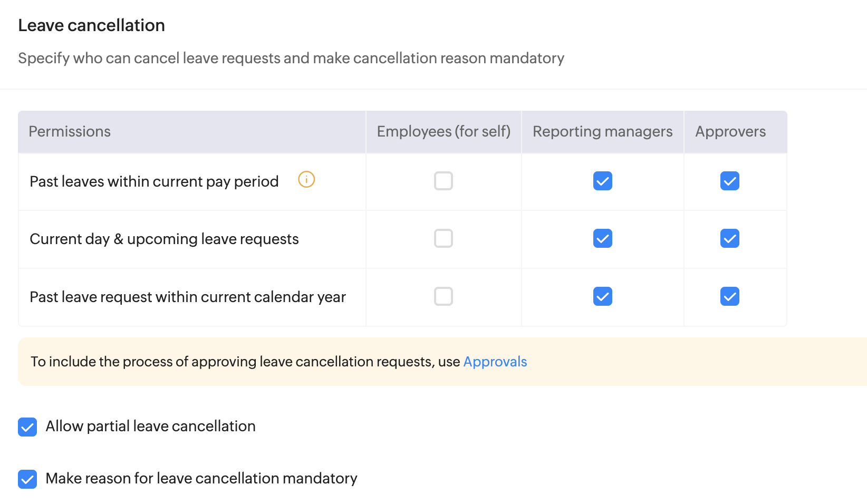Click the Leave cancellation heading

pos(92,25)
